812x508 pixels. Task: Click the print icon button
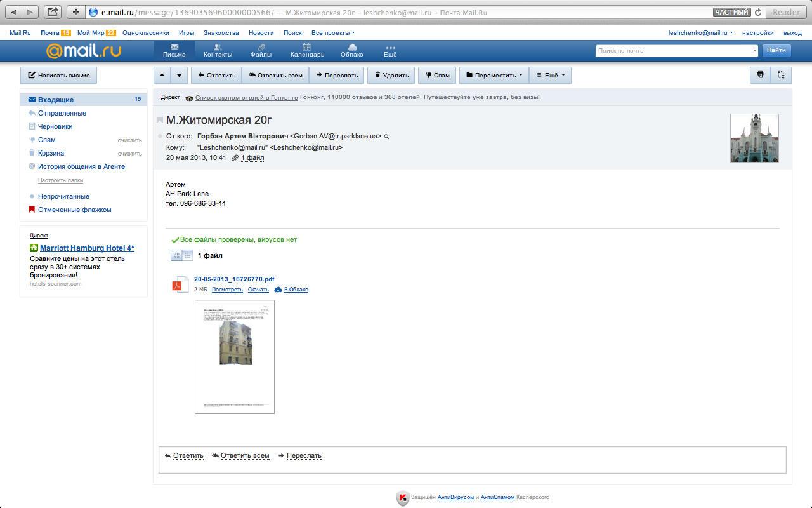tap(761, 75)
